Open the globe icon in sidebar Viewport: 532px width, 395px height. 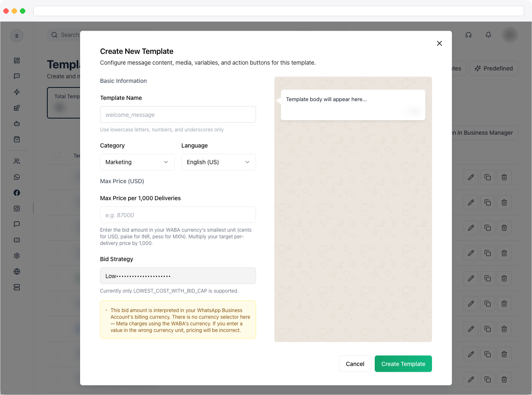point(17,271)
